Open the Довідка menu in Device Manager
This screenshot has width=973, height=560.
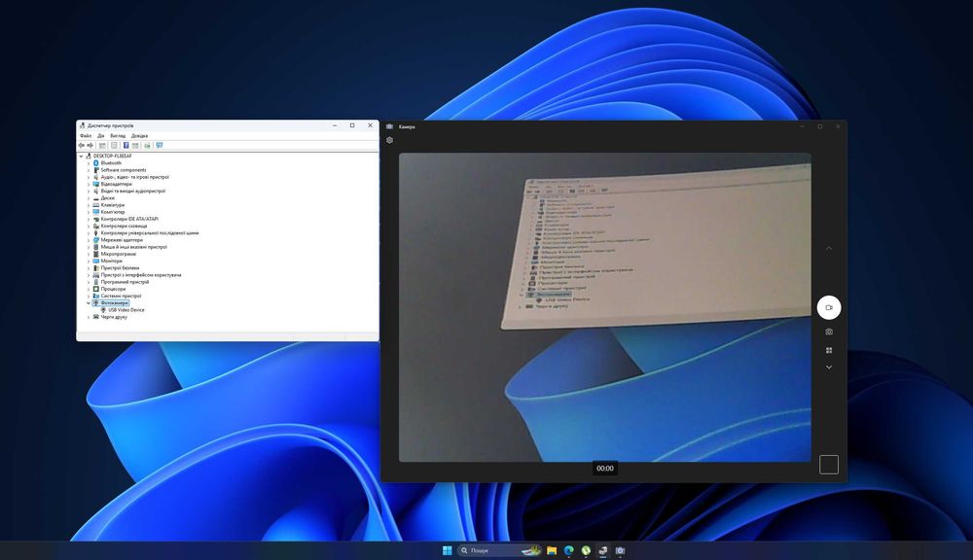tap(139, 136)
